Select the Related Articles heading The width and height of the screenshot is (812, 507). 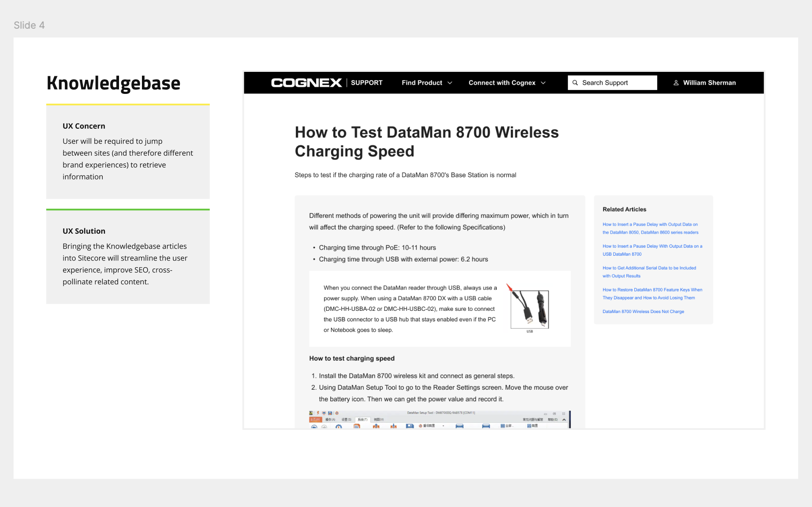click(624, 209)
